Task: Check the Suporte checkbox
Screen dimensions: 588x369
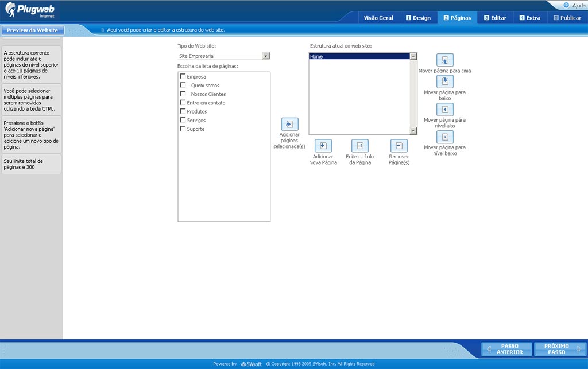Action: 183,129
